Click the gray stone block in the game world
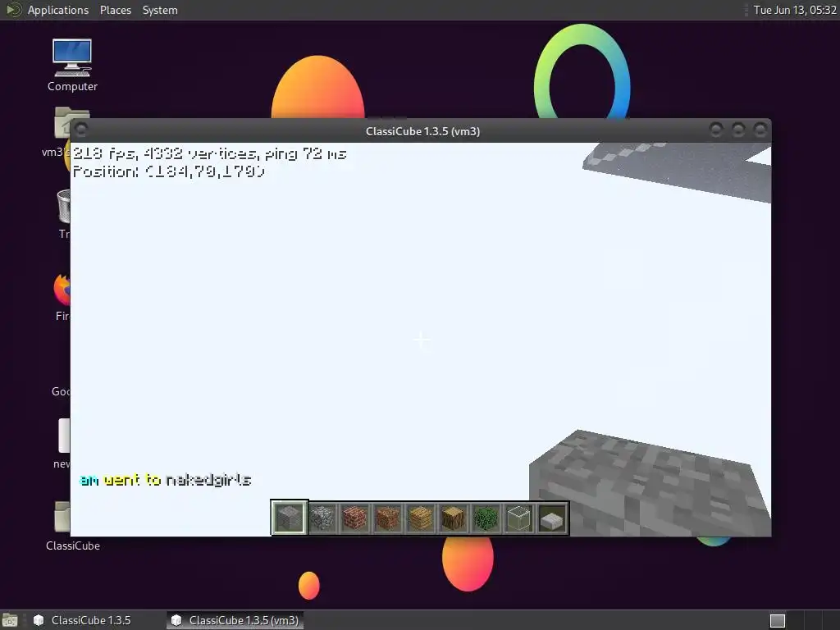 (x=650, y=483)
